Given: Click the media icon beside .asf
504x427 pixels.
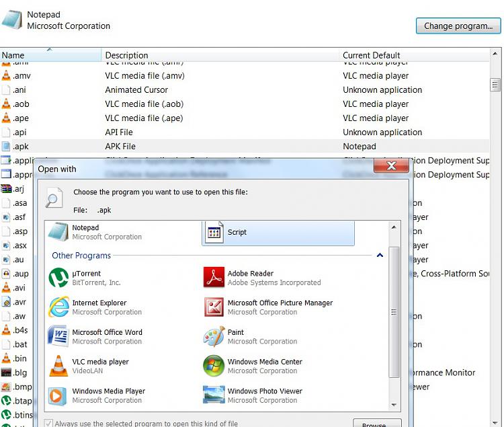Looking at the screenshot, I should coord(6,217).
